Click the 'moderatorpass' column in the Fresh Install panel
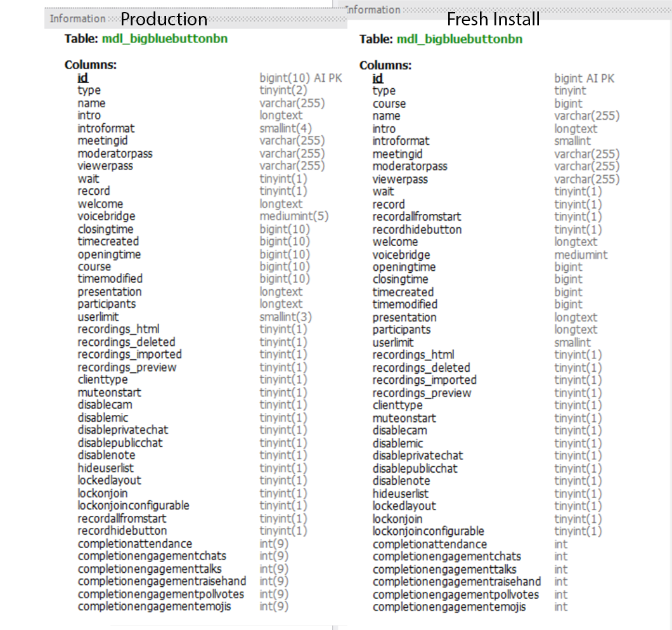The image size is (672, 630). coord(410,166)
